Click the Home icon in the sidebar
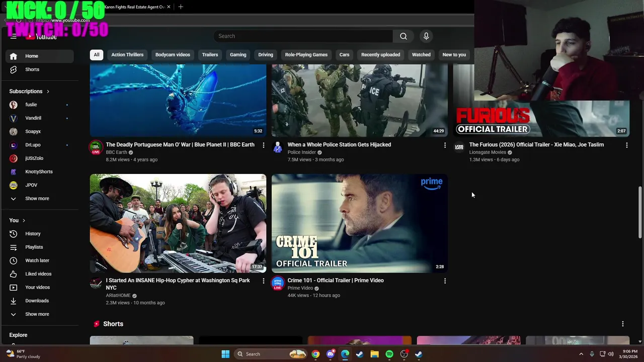Image resolution: width=644 pixels, height=362 pixels. pyautogui.click(x=14, y=56)
